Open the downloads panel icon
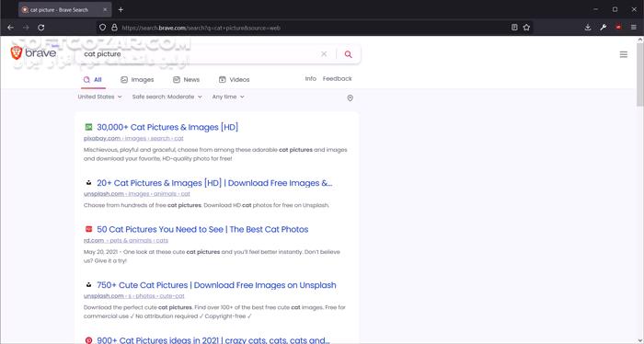This screenshot has height=344, width=644. [588, 28]
